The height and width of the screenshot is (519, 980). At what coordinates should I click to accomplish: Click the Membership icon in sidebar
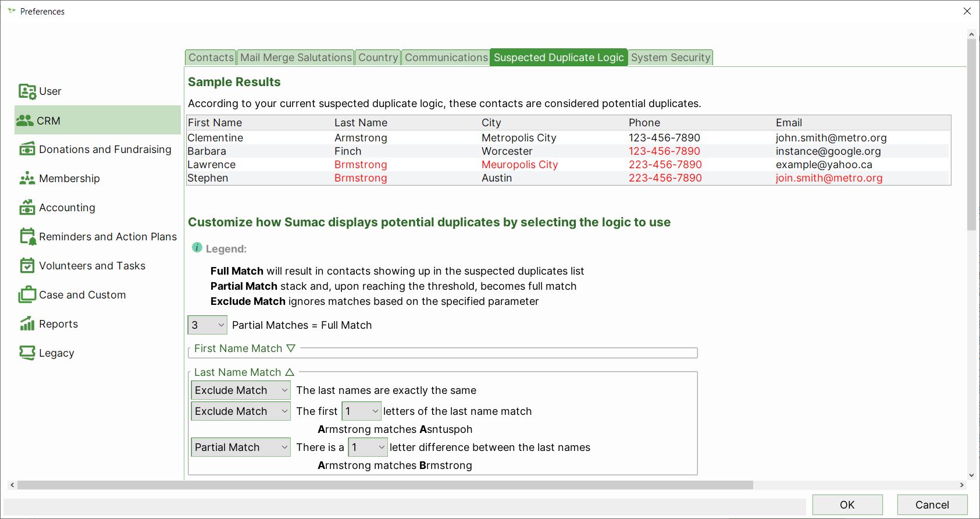click(x=27, y=179)
